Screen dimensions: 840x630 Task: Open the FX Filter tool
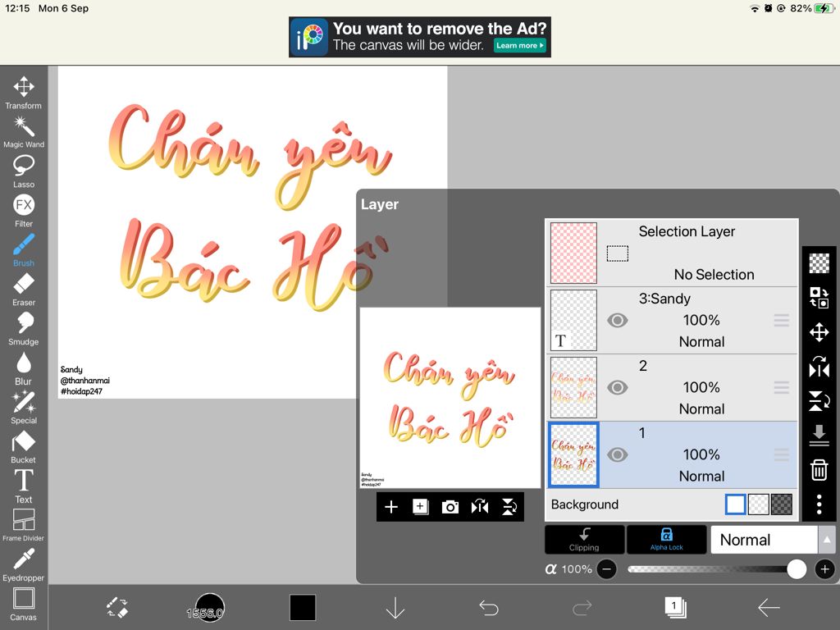pyautogui.click(x=24, y=211)
